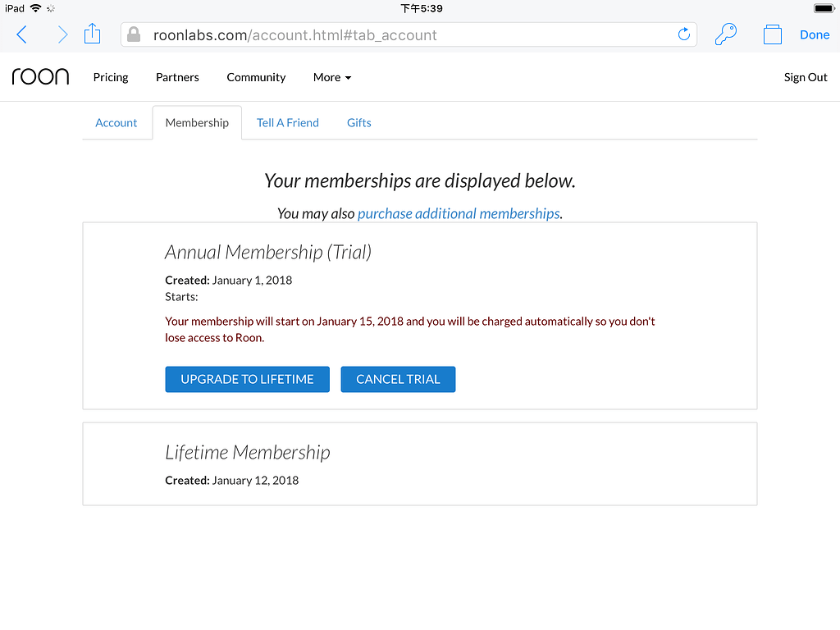Open the Gifts tab
Image resolution: width=840 pixels, height=630 pixels.
point(358,122)
